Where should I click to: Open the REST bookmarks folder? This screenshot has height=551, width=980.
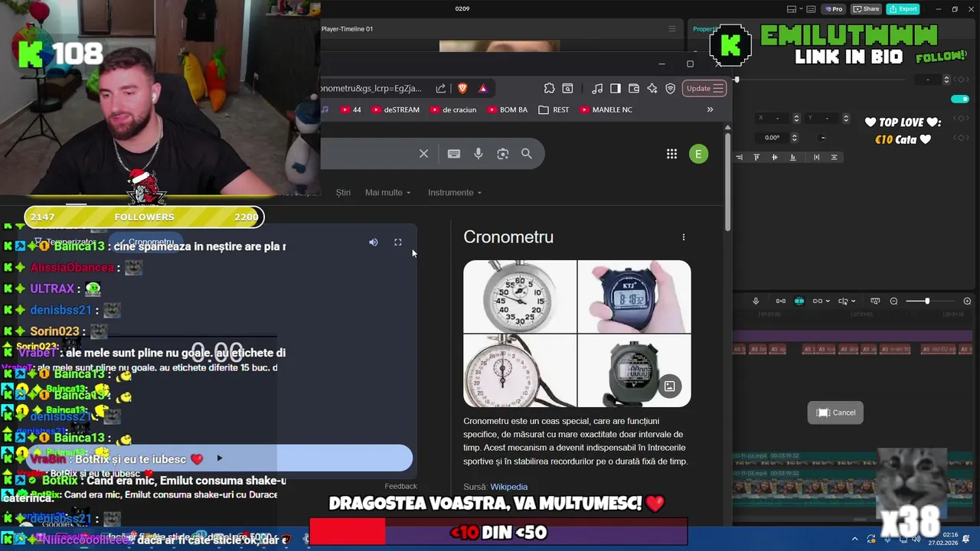click(554, 109)
